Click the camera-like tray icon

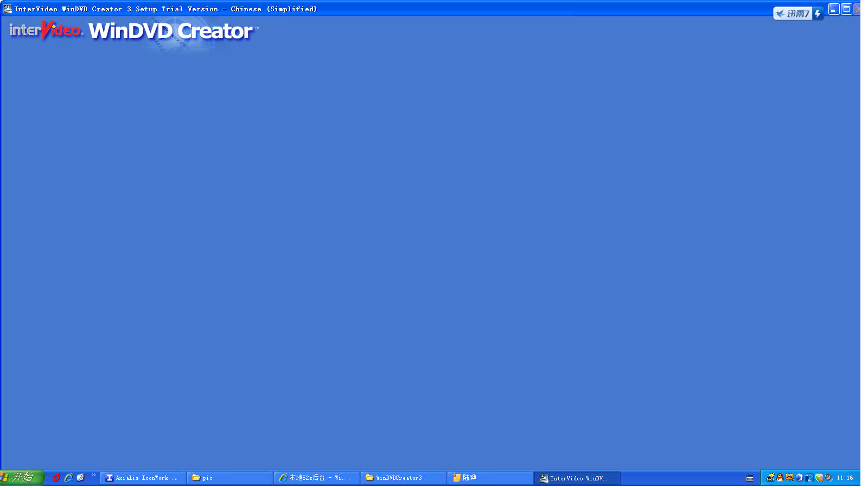tap(770, 478)
